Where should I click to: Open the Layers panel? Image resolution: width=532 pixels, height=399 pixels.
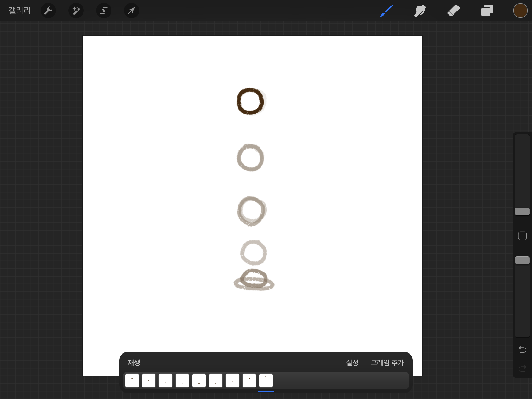[x=487, y=11]
